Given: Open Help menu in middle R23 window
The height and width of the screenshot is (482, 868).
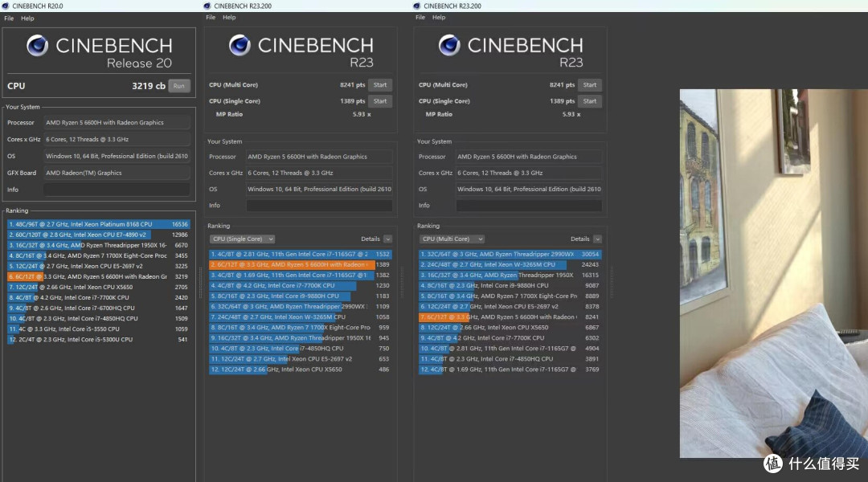Looking at the screenshot, I should pos(229,17).
